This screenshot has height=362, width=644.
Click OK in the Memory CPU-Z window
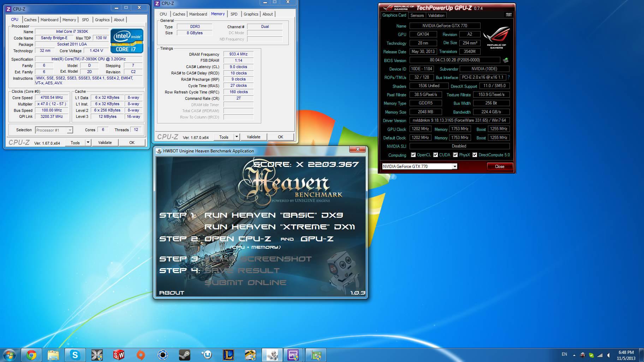[x=280, y=137]
